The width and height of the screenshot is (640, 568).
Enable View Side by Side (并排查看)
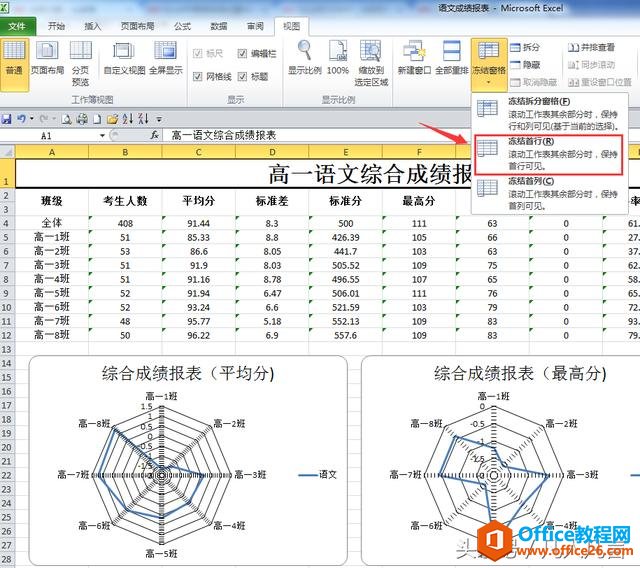[x=591, y=47]
